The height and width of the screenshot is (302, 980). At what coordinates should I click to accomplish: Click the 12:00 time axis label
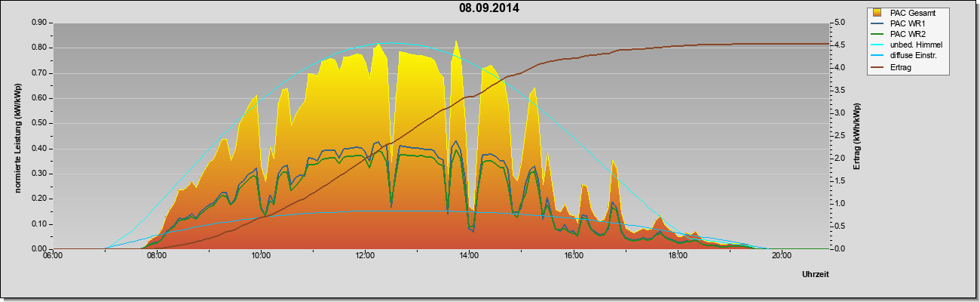click(365, 255)
